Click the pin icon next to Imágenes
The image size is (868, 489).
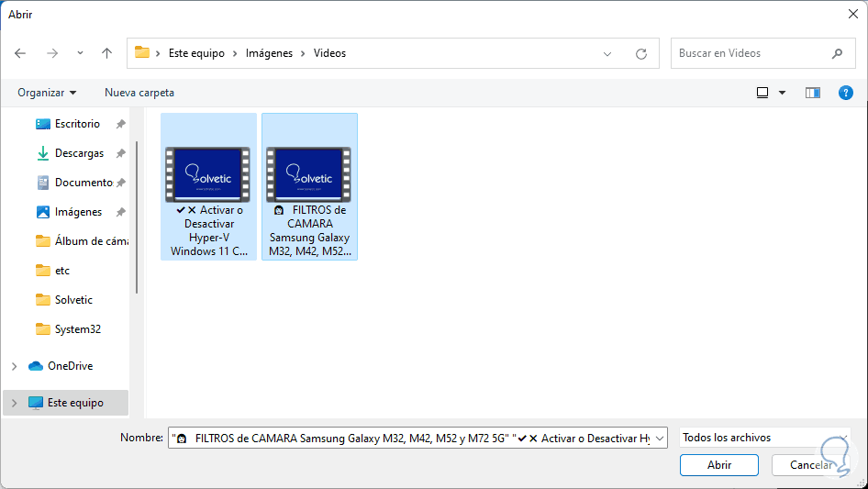(x=120, y=212)
